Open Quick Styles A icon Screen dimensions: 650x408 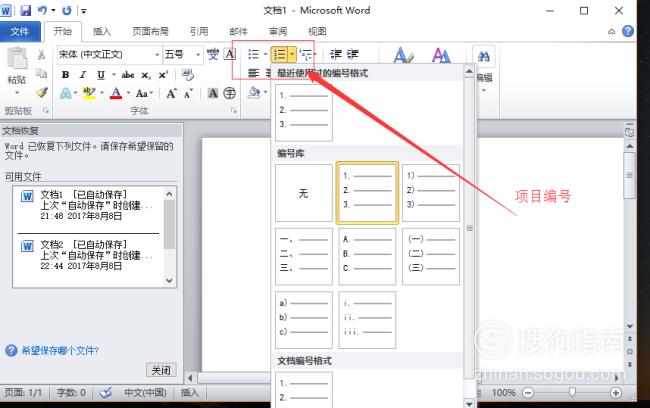click(x=403, y=55)
